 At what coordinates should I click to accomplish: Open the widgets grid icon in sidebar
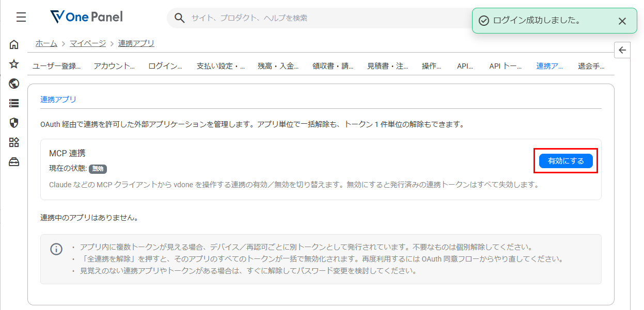click(x=14, y=142)
